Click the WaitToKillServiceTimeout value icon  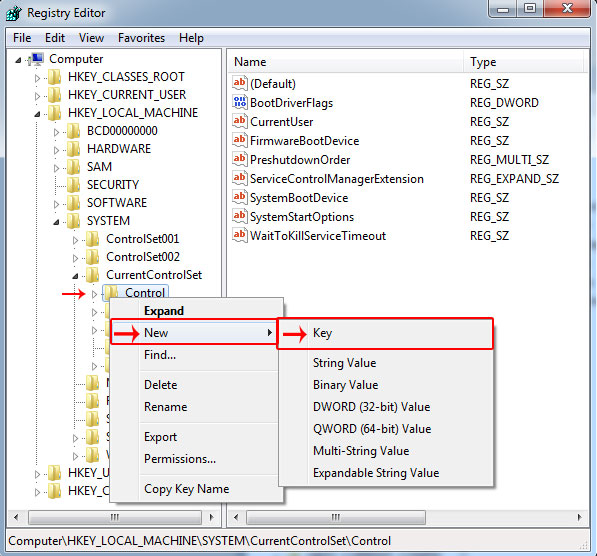239,235
